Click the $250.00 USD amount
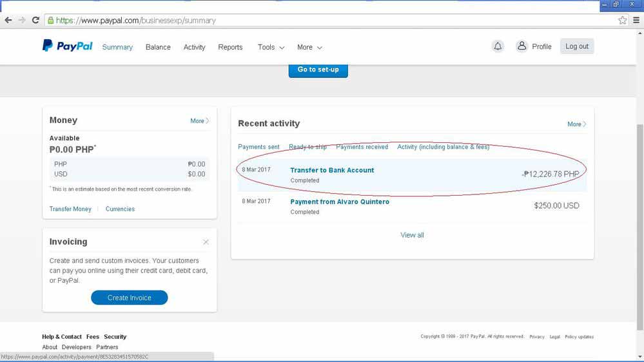 tap(556, 205)
